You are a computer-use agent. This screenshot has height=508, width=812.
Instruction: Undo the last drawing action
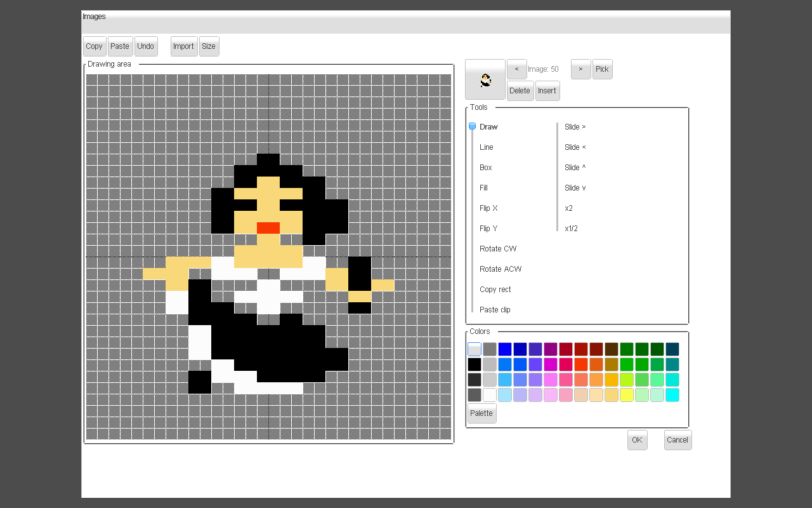[x=146, y=46]
